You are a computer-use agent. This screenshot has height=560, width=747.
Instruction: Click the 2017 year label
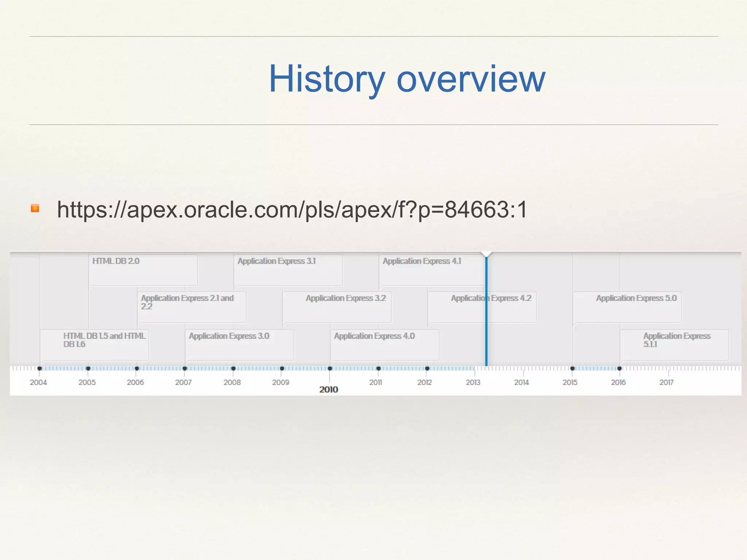coord(666,382)
